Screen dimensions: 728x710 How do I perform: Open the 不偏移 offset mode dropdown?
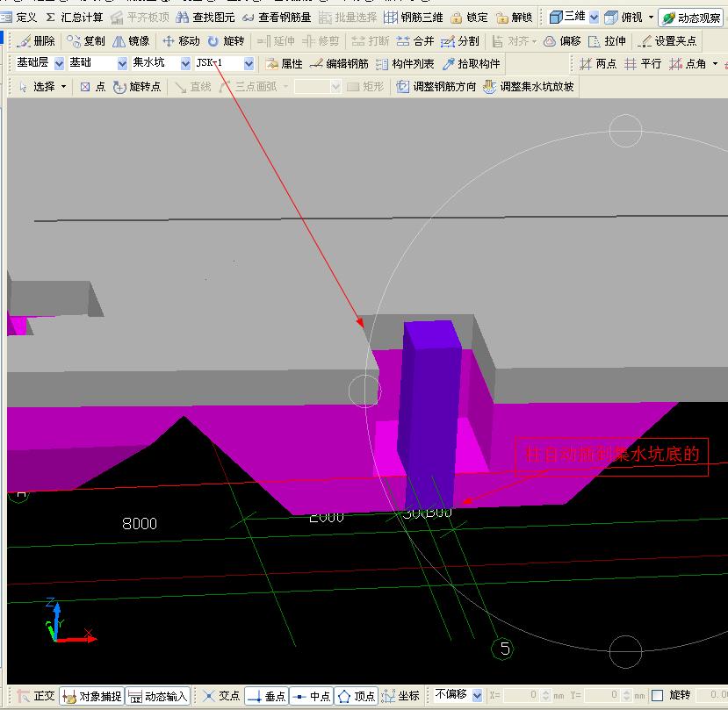click(478, 695)
